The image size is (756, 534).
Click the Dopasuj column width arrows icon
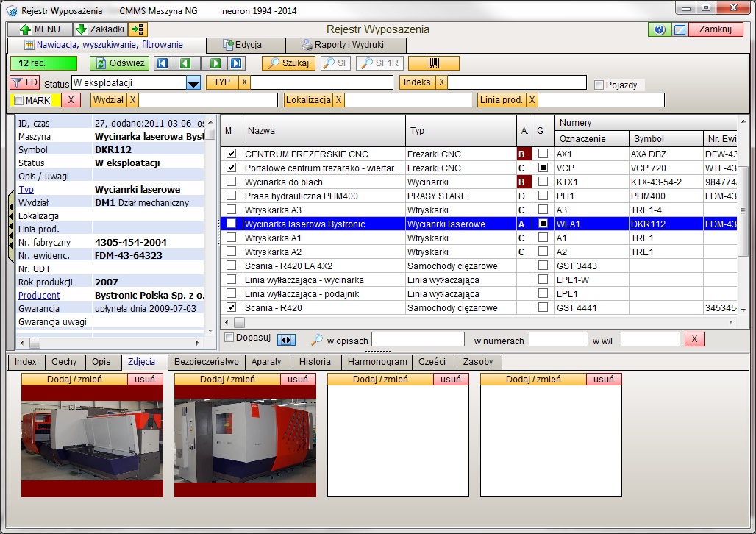tap(286, 340)
